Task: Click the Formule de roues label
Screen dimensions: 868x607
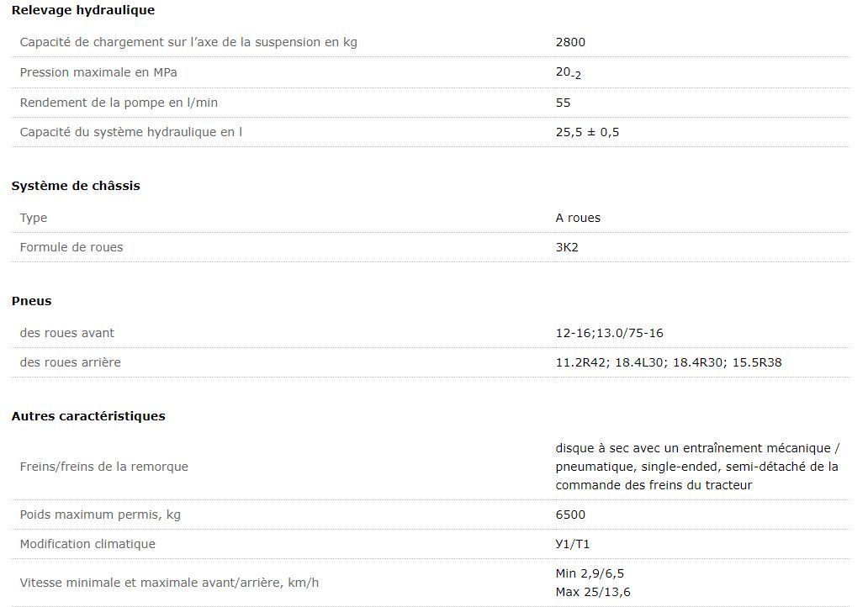Action: [71, 247]
